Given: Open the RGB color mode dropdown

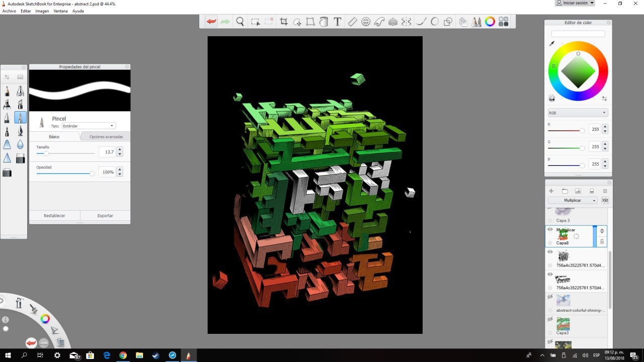Looking at the screenshot, I should [578, 113].
